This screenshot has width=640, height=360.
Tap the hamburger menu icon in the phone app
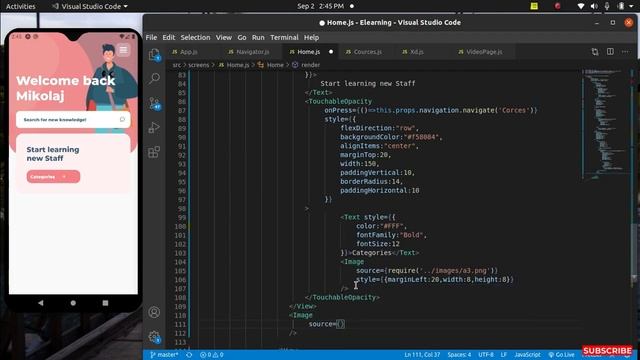coord(123,50)
